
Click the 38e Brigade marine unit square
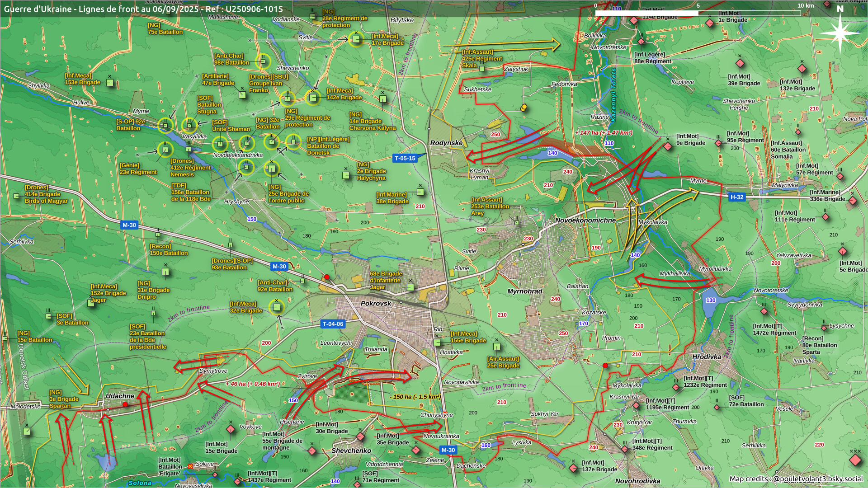pyautogui.click(x=420, y=192)
